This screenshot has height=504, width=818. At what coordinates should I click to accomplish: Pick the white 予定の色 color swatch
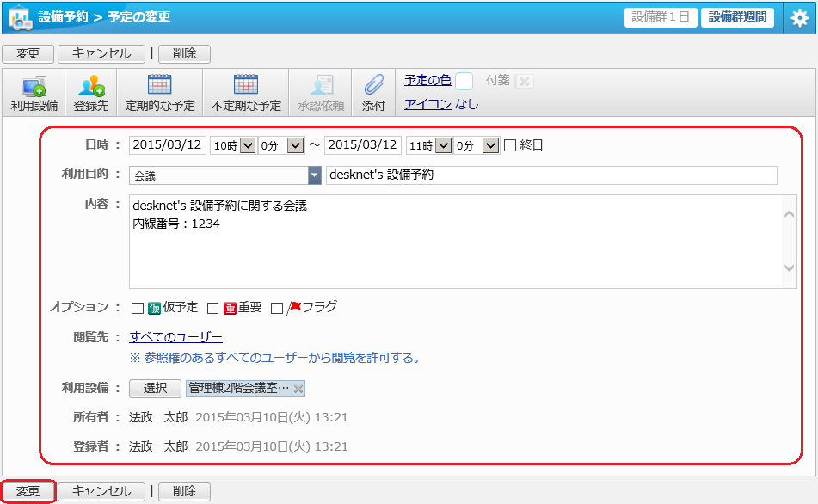pyautogui.click(x=464, y=82)
